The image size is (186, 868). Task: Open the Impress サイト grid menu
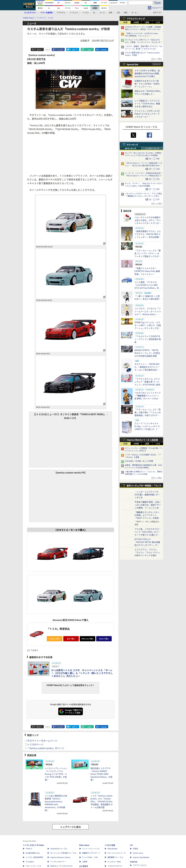point(155,8)
